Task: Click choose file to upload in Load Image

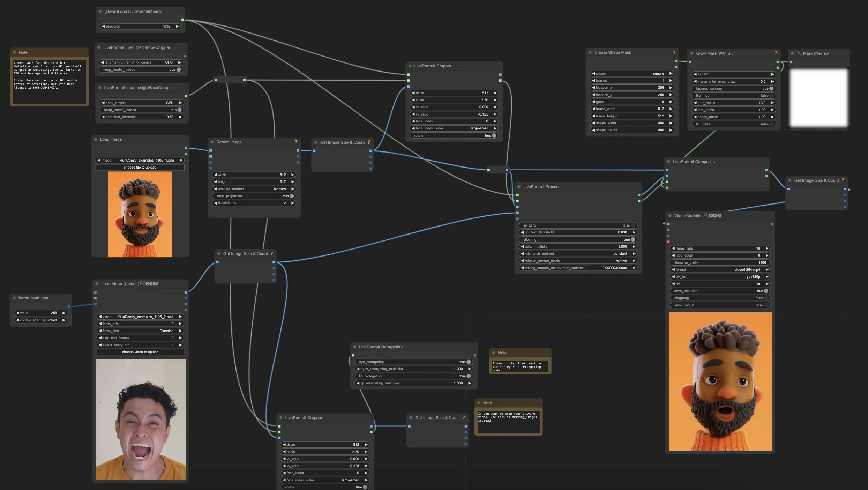Action: [140, 167]
